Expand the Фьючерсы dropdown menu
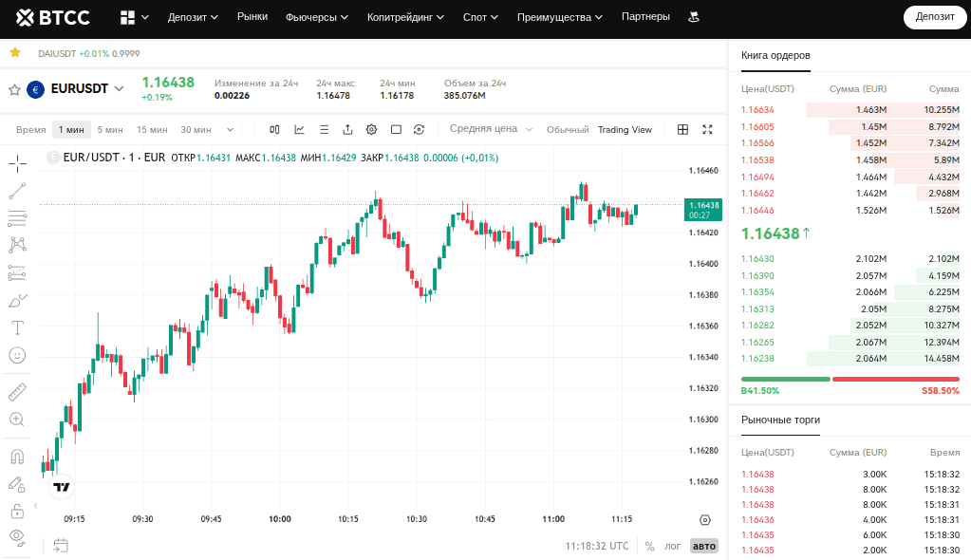This screenshot has width=971, height=560. [x=316, y=17]
